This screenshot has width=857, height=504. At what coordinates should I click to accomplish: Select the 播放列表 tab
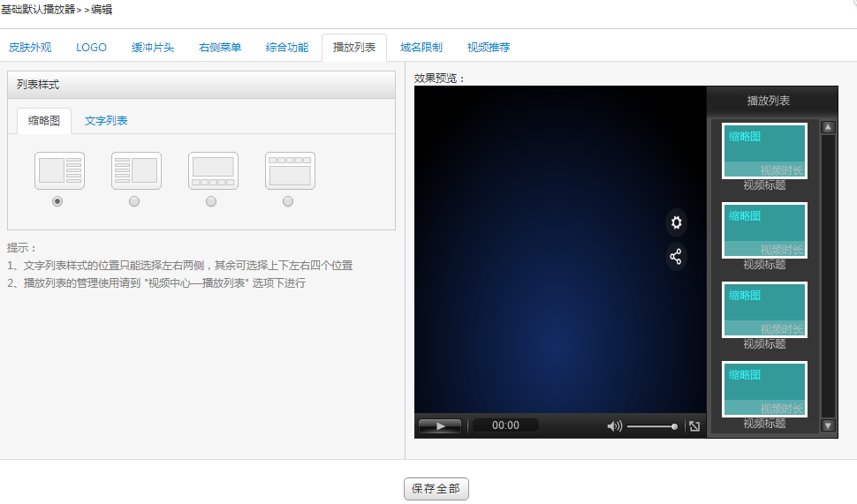(354, 48)
